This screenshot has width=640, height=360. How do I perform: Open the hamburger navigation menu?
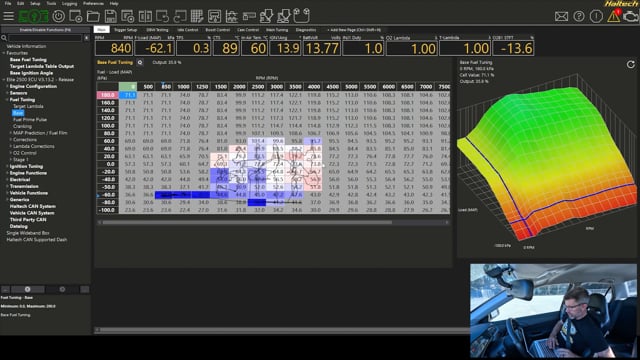pos(8,16)
